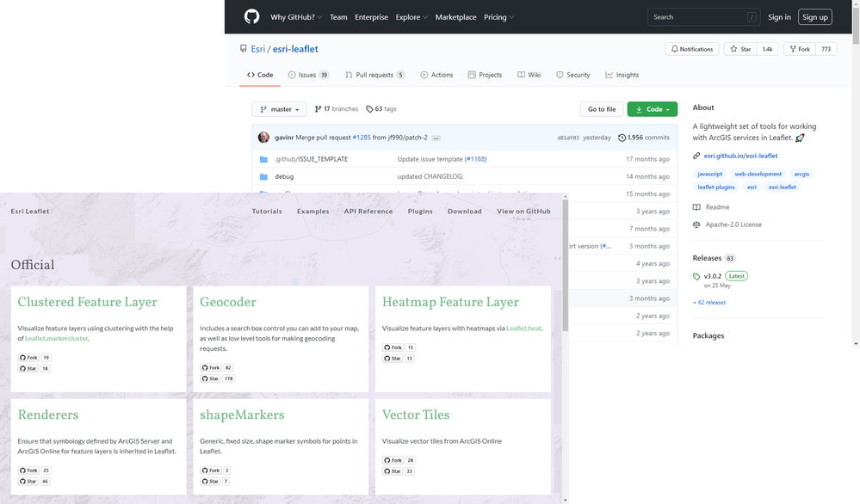Switch to the Actions tab
860x504 pixels.
point(436,75)
